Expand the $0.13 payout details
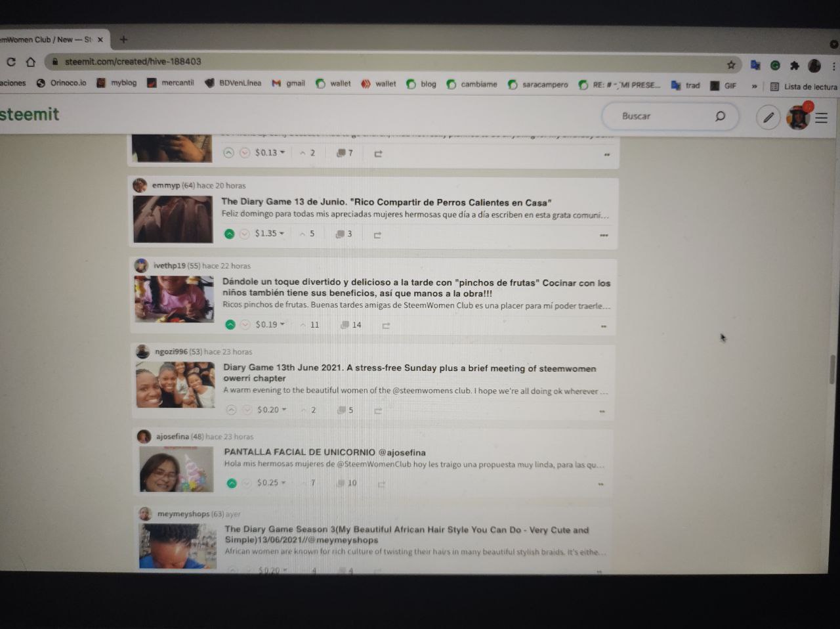This screenshot has width=840, height=629. pos(270,152)
